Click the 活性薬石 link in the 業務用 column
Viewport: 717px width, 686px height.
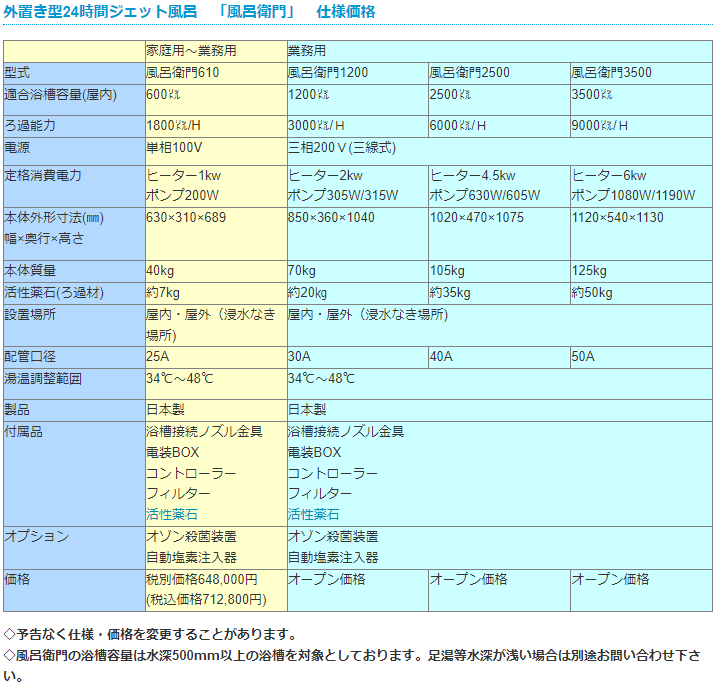point(313,514)
